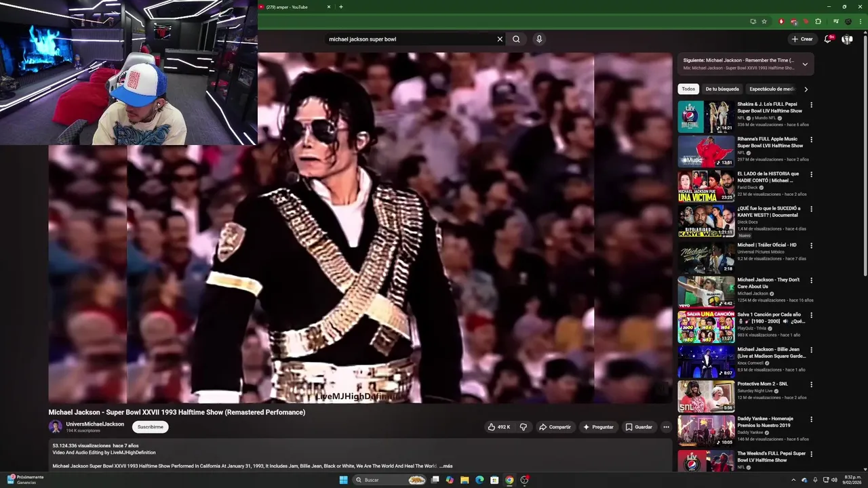The width and height of the screenshot is (868, 488).
Task: Select the Todos filter chip
Action: 688,89
